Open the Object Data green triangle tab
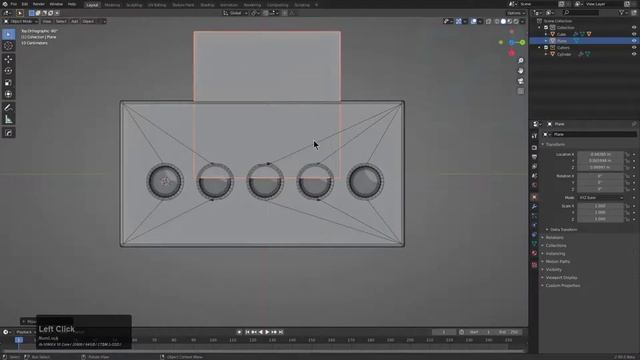 534,244
